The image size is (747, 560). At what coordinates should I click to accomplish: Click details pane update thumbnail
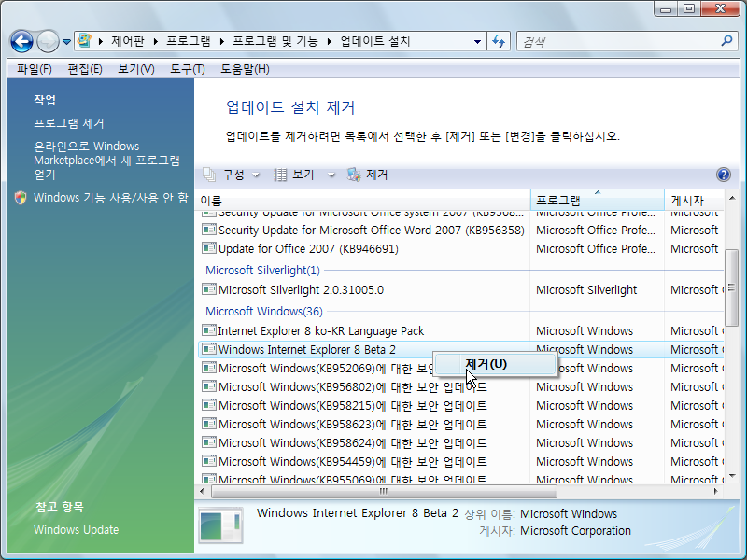pos(220,525)
